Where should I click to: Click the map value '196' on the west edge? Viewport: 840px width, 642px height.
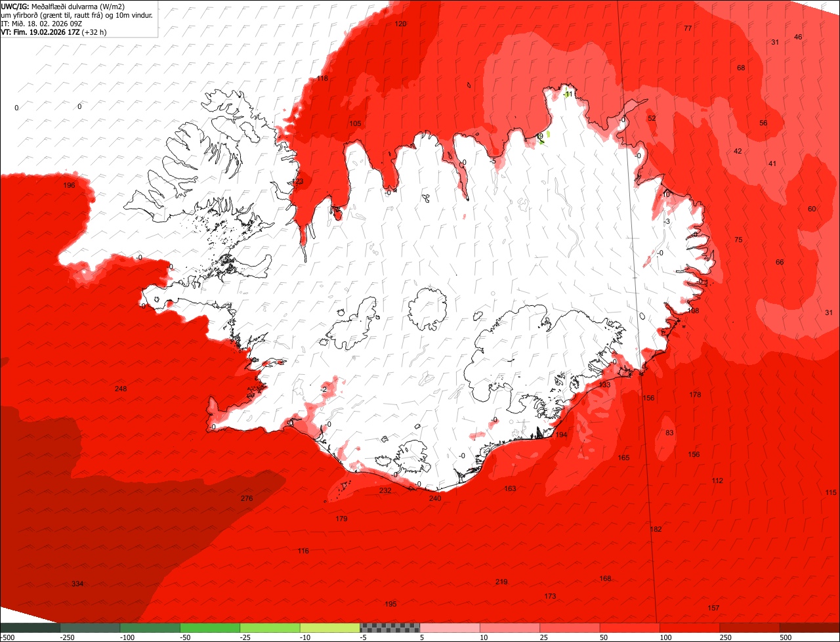(x=69, y=186)
